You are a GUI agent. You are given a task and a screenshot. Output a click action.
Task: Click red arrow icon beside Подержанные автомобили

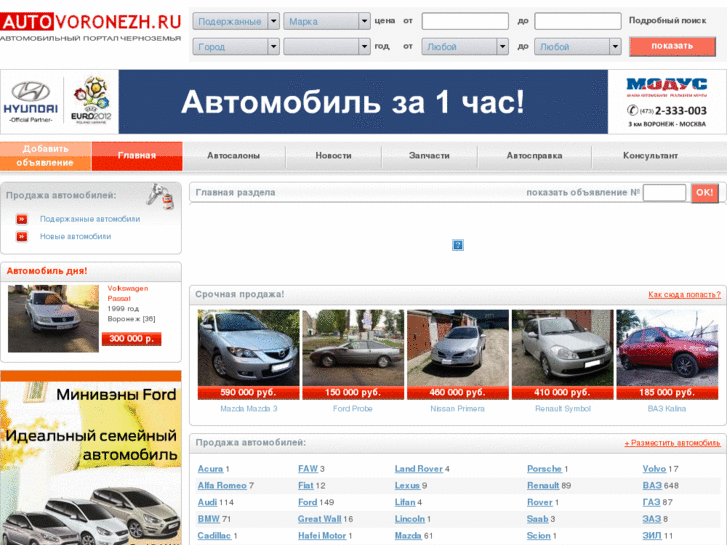(21, 219)
